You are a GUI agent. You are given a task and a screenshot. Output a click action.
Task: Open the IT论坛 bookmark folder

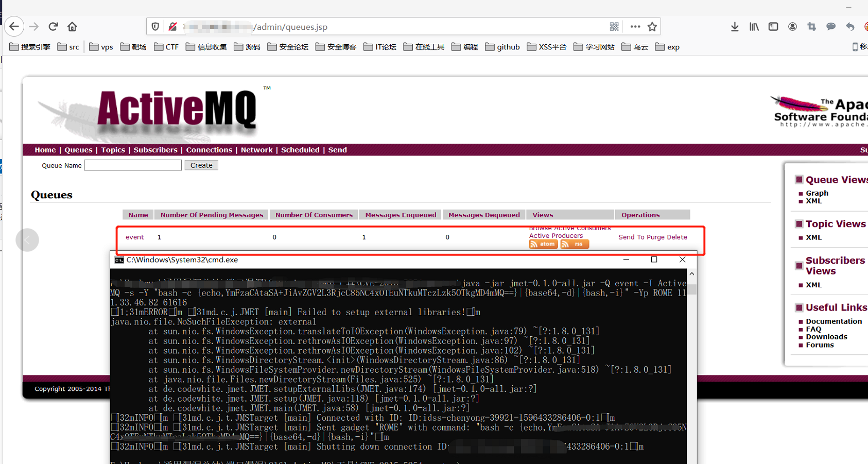380,47
